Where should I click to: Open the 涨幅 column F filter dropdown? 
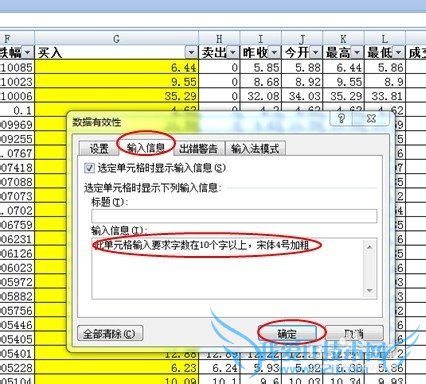click(28, 53)
